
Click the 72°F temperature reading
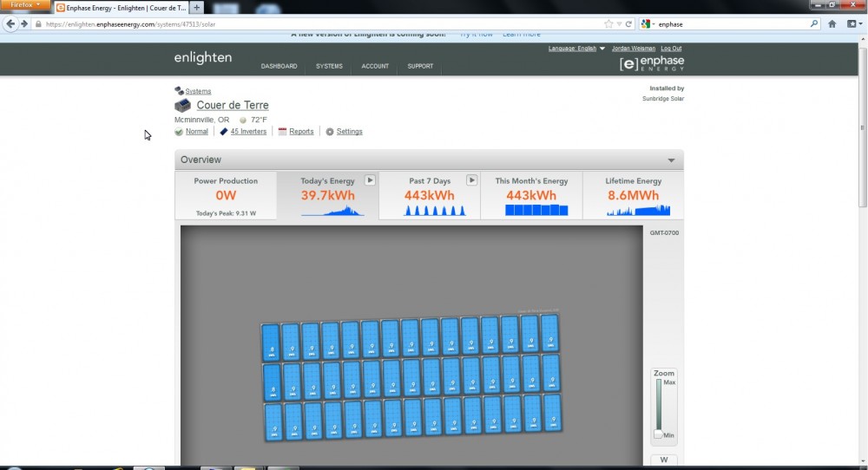[x=259, y=120]
